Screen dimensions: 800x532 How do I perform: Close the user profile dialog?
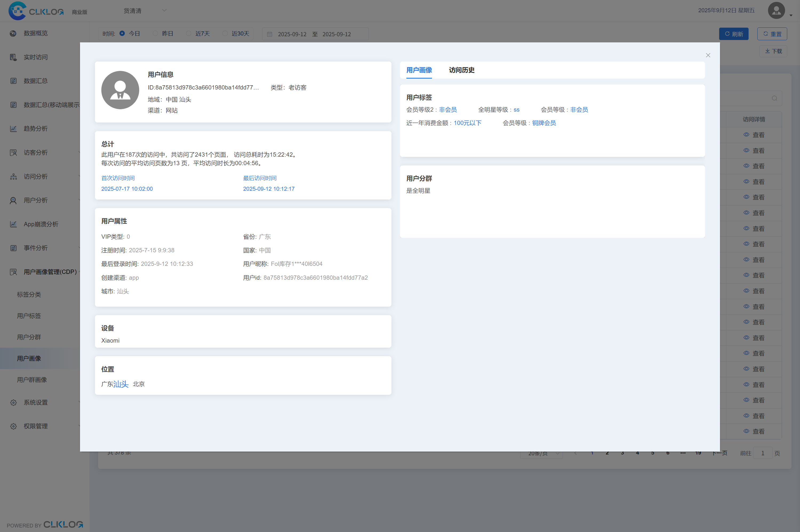pos(708,55)
